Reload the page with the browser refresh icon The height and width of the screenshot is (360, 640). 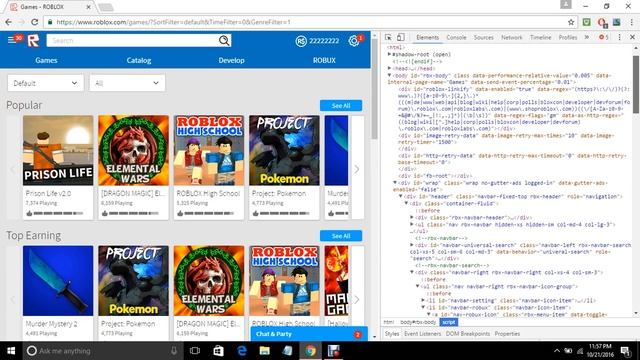(x=35, y=22)
